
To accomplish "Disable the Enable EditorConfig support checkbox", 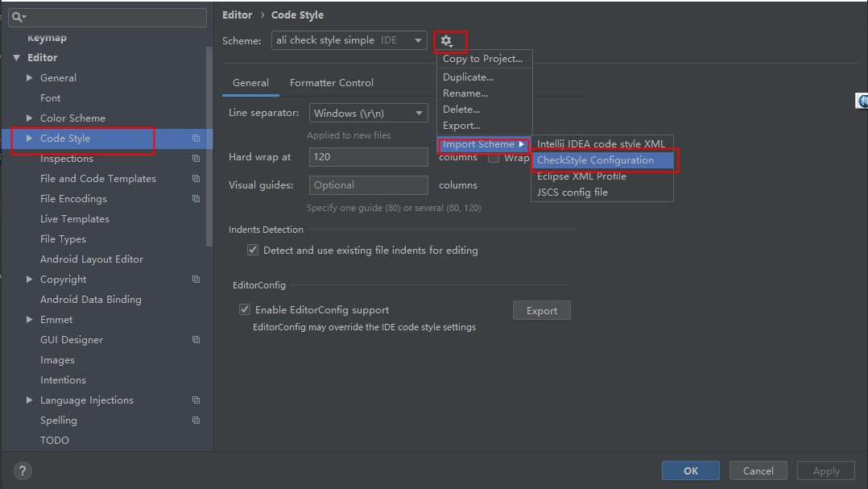I will [245, 309].
